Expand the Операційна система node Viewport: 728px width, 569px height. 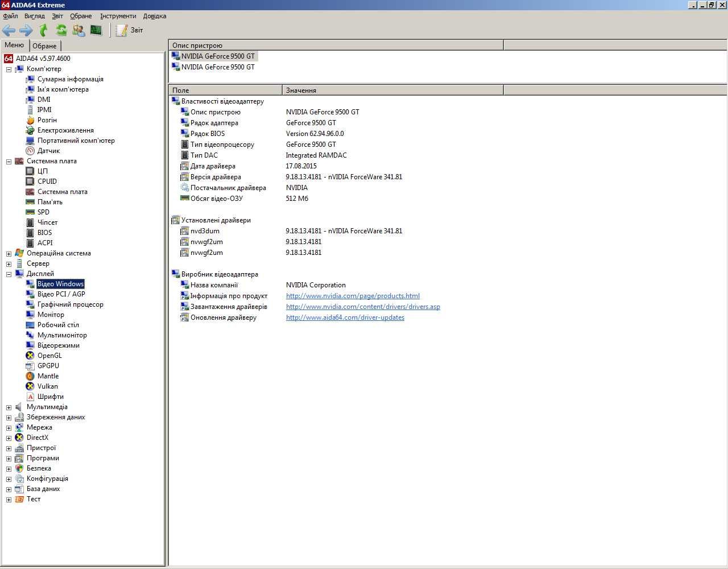tap(9, 254)
